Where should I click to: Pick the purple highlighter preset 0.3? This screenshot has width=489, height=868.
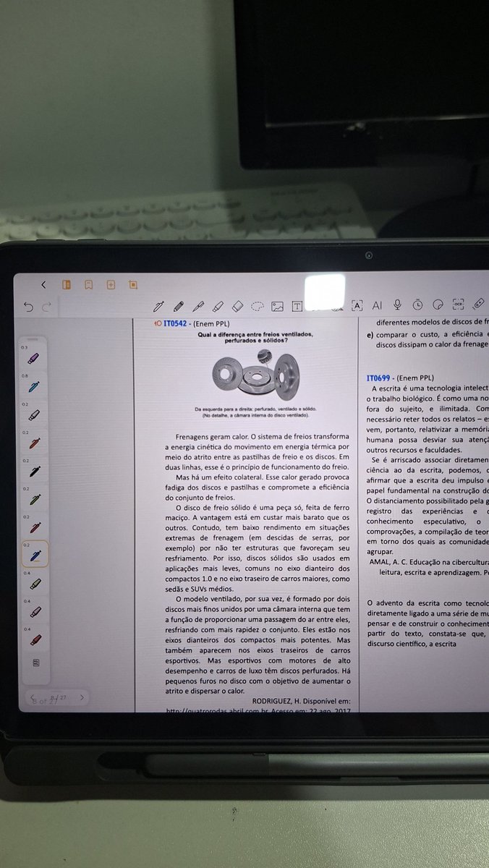click(33, 358)
